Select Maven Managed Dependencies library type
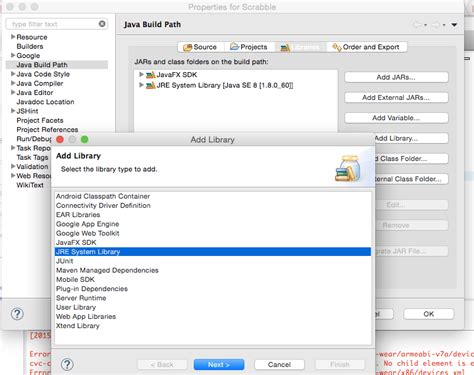The width and height of the screenshot is (474, 375). click(x=213, y=270)
